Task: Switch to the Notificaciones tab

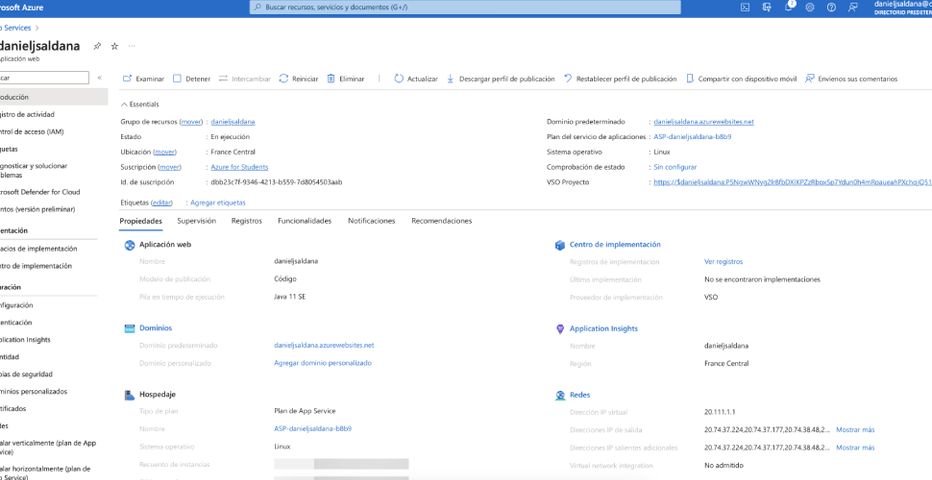Action: [x=371, y=221]
